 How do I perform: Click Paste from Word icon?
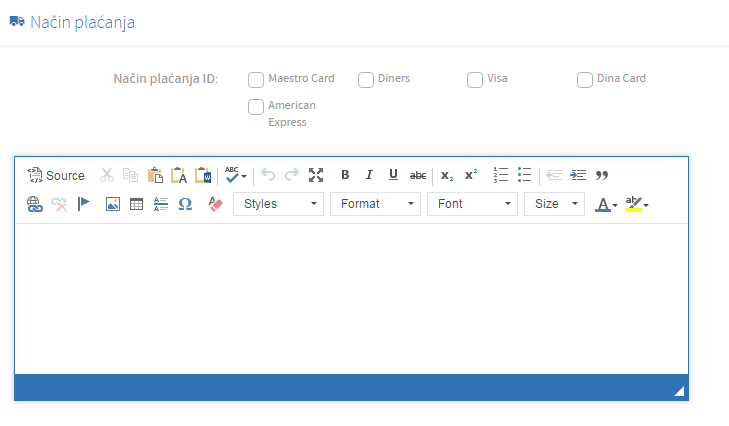coord(203,175)
